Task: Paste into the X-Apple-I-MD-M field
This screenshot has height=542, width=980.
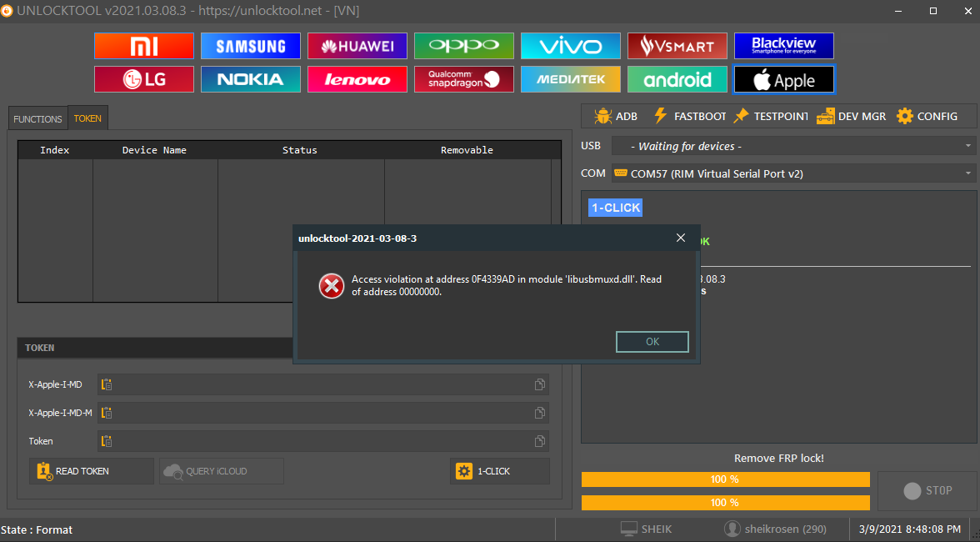Action: pos(107,413)
